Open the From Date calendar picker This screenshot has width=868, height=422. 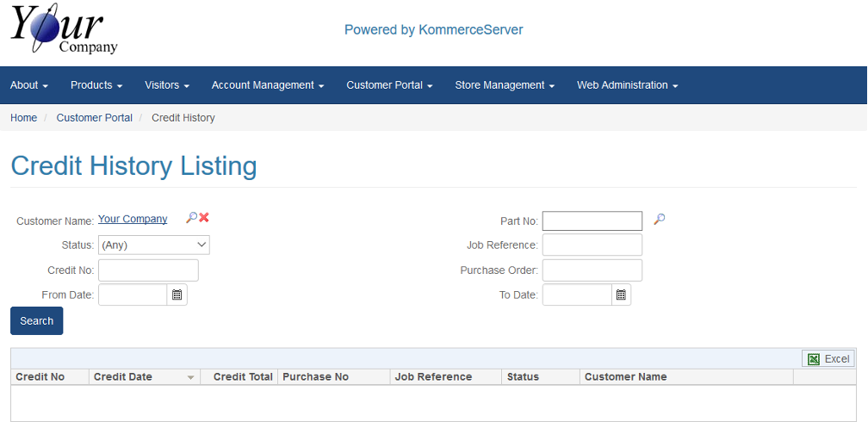(x=177, y=295)
